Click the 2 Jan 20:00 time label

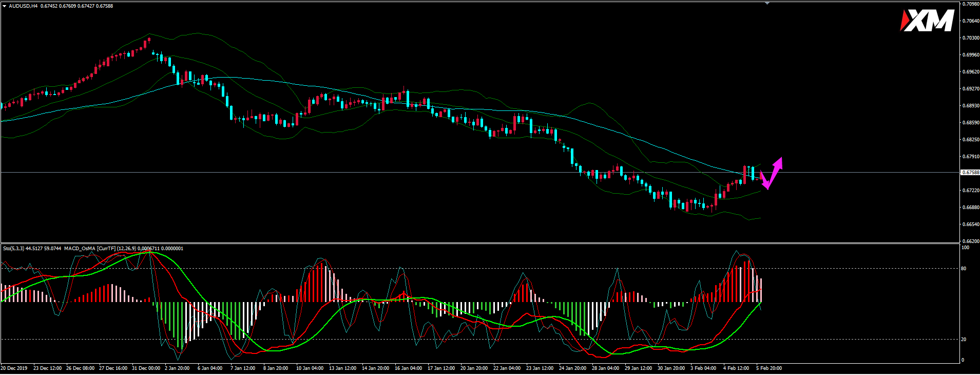point(177,368)
